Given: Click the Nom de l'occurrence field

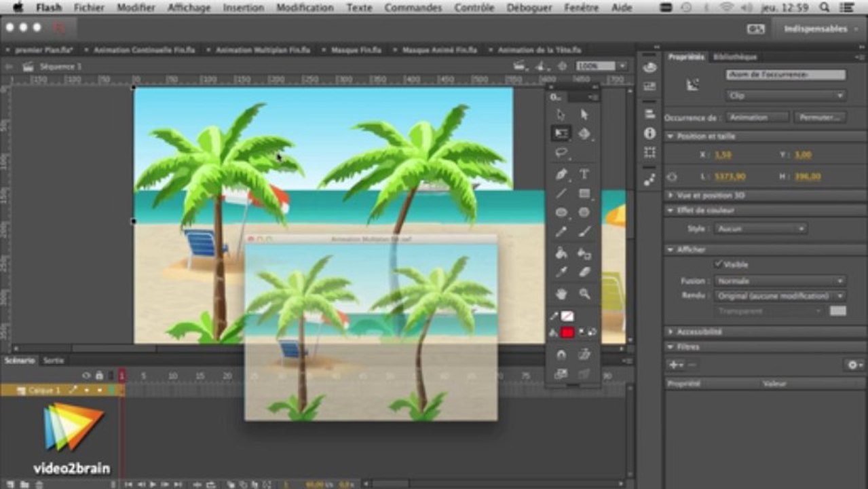Looking at the screenshot, I should click(786, 75).
